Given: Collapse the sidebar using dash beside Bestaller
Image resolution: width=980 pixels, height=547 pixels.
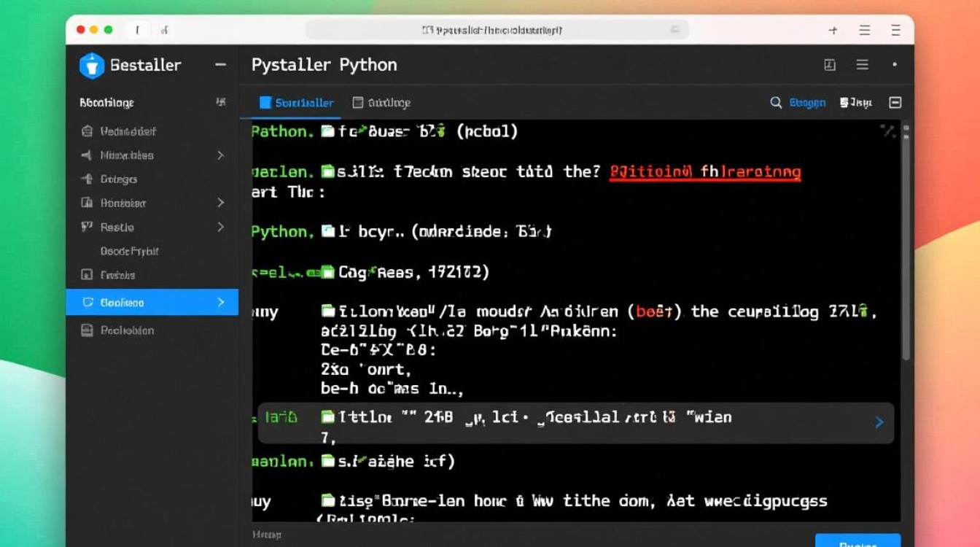Looking at the screenshot, I should click(x=220, y=65).
